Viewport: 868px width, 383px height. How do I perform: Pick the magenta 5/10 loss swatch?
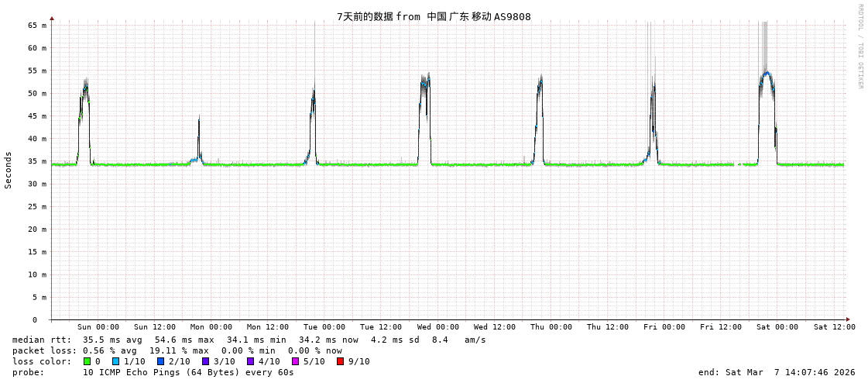[x=296, y=361]
